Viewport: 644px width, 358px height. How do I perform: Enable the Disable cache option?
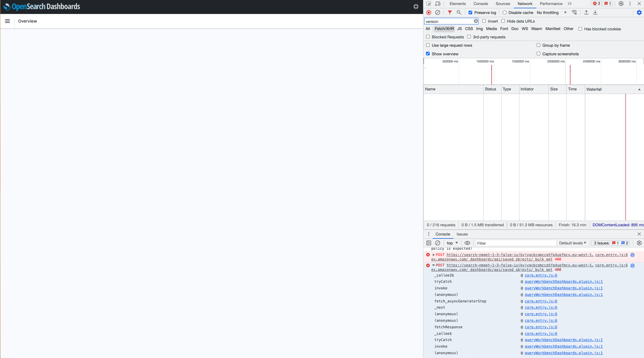(505, 12)
